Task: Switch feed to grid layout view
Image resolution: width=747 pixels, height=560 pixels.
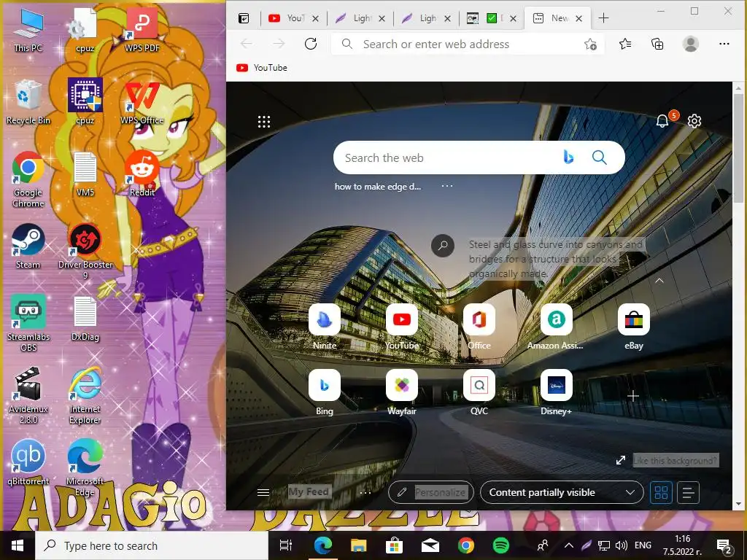Action: pos(661,492)
